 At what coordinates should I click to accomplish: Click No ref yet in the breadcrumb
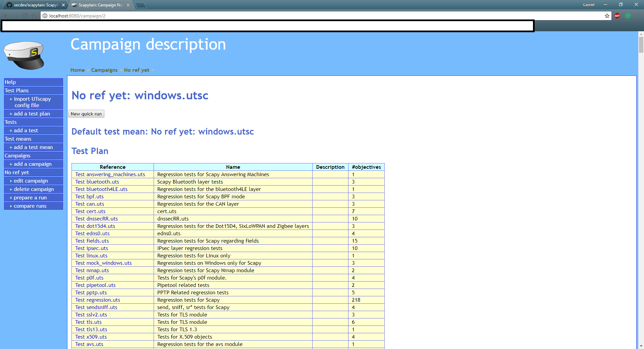coord(137,70)
